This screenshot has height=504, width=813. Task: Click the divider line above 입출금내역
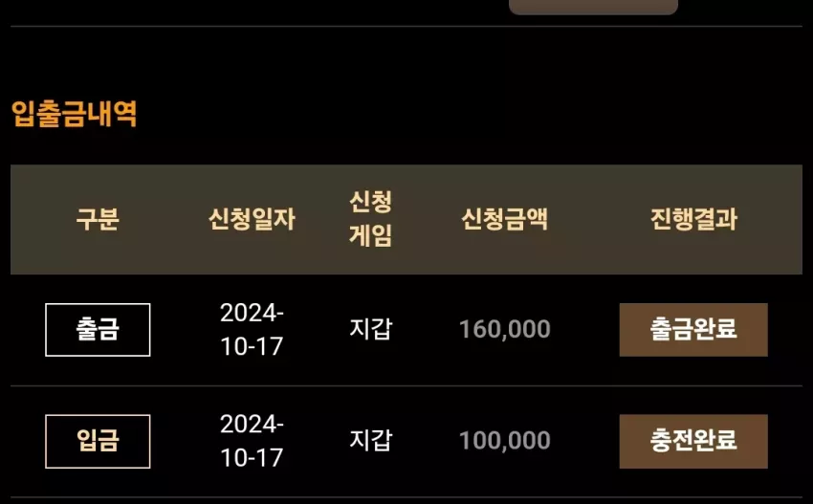click(406, 26)
